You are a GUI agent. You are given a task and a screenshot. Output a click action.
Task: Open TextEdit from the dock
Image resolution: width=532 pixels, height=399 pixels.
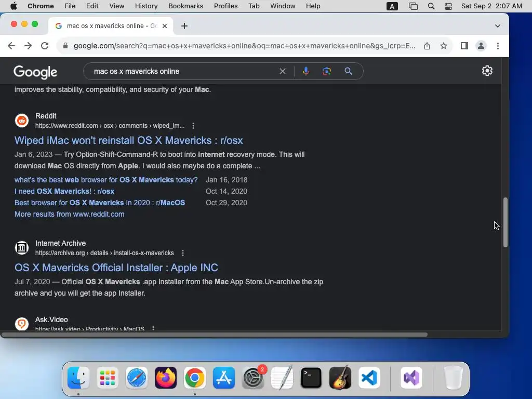282,378
